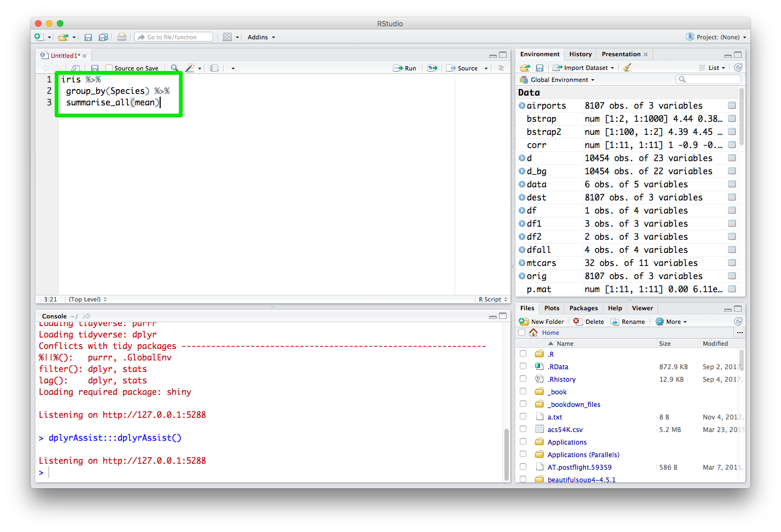Click the Delete button in Files
This screenshot has width=781, height=532.
(x=589, y=322)
